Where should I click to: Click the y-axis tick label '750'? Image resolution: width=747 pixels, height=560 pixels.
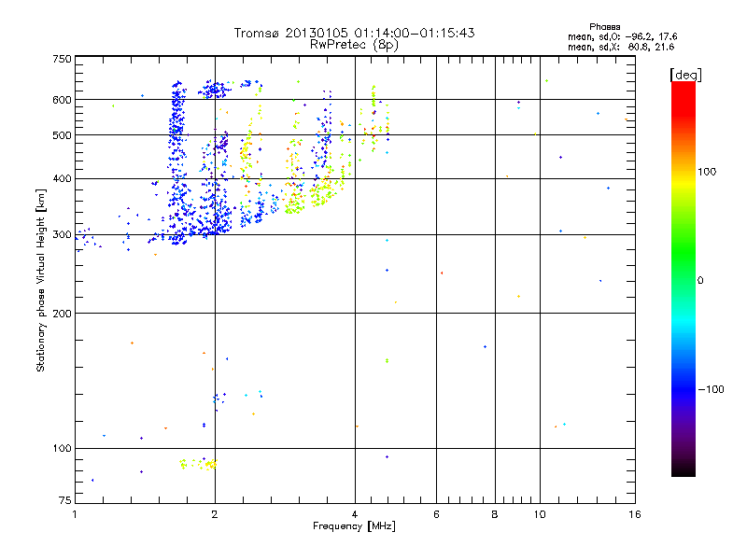point(62,59)
